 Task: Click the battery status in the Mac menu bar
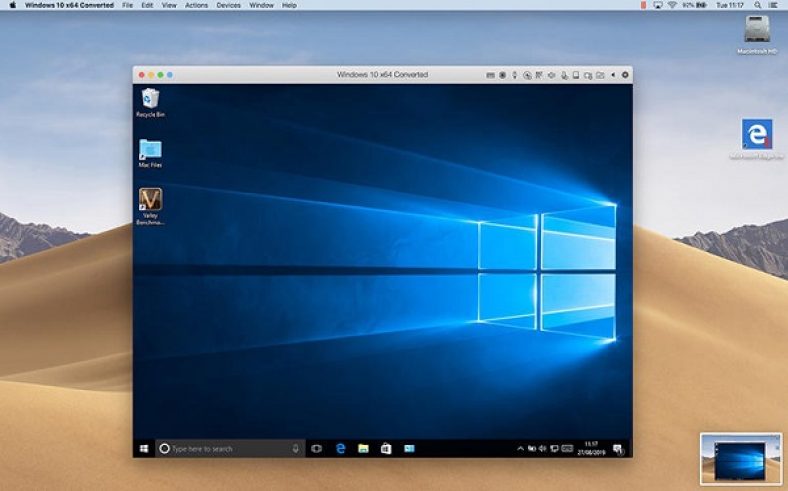coord(694,5)
